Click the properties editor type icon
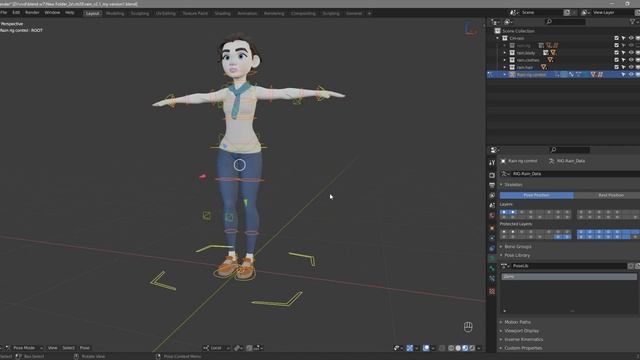The width and height of the screenshot is (640, 360). click(495, 150)
